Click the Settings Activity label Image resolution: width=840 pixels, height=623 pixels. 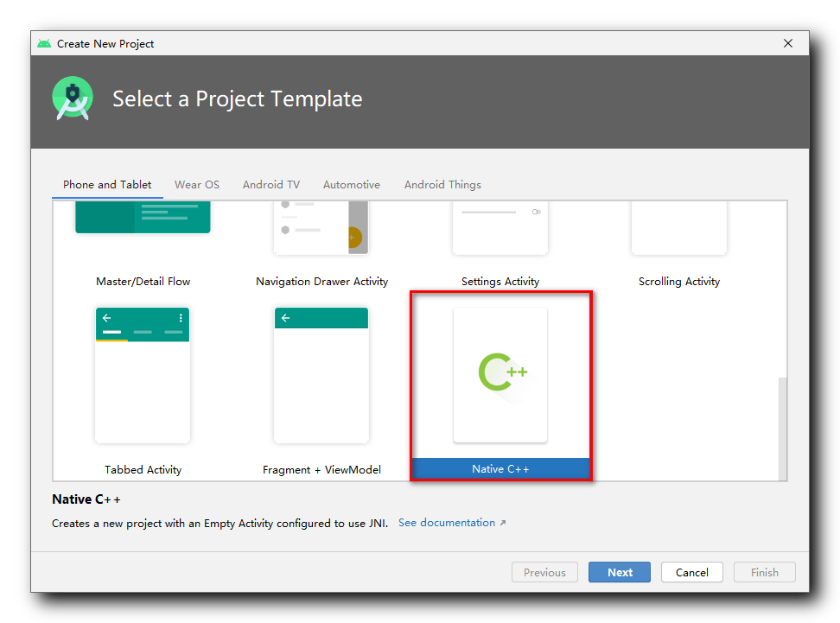(500, 281)
